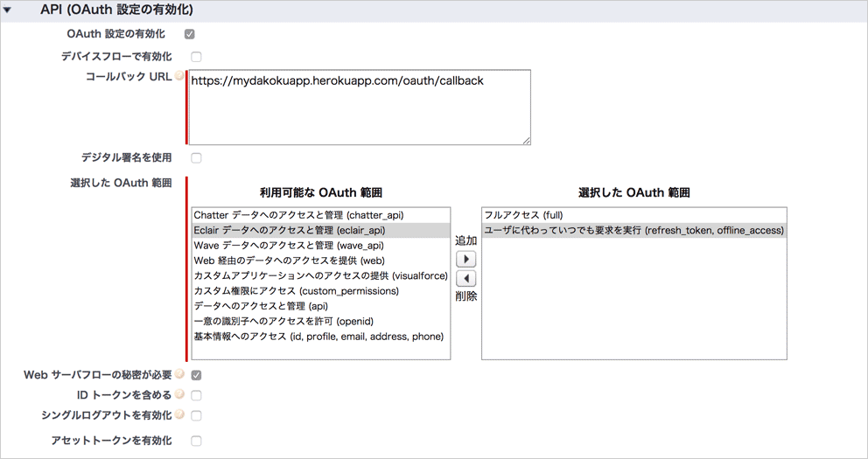This screenshot has width=868, height=459.
Task: Enable the デバイスフローで有効化 checkbox
Action: (x=196, y=57)
